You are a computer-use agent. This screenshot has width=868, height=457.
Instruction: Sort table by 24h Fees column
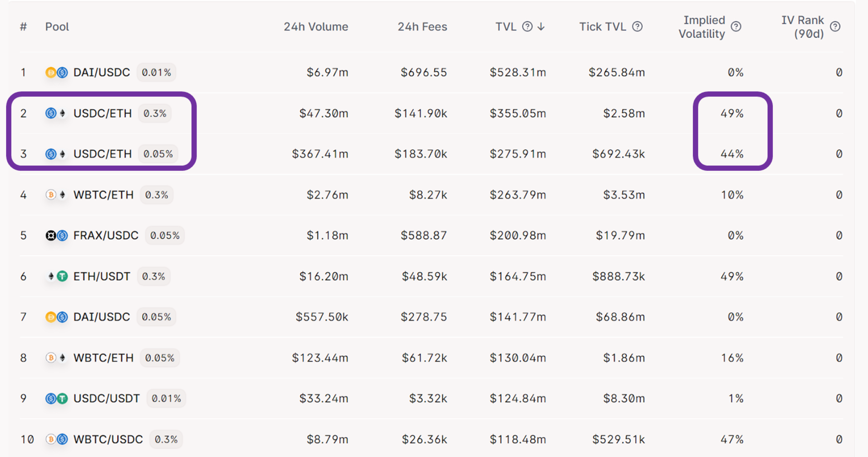[x=422, y=26]
